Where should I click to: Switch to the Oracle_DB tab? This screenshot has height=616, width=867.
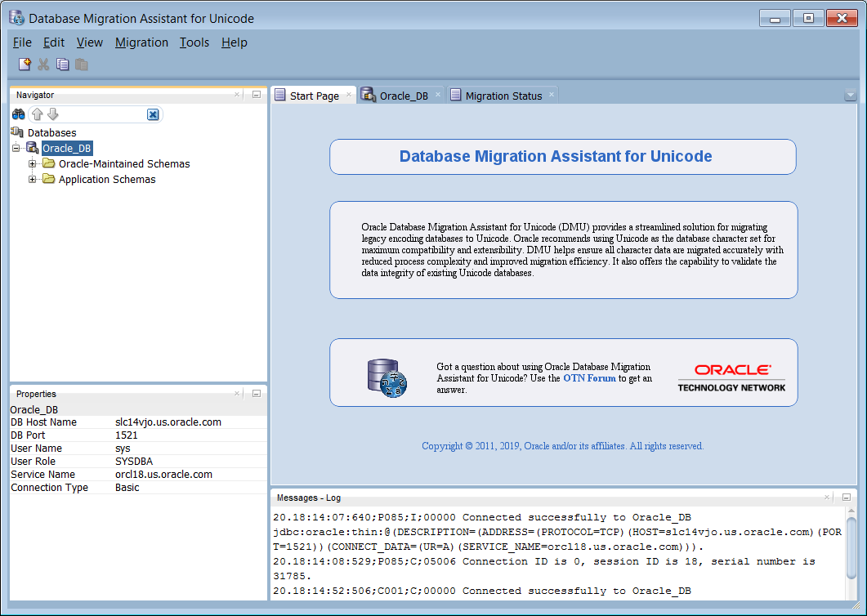403,96
